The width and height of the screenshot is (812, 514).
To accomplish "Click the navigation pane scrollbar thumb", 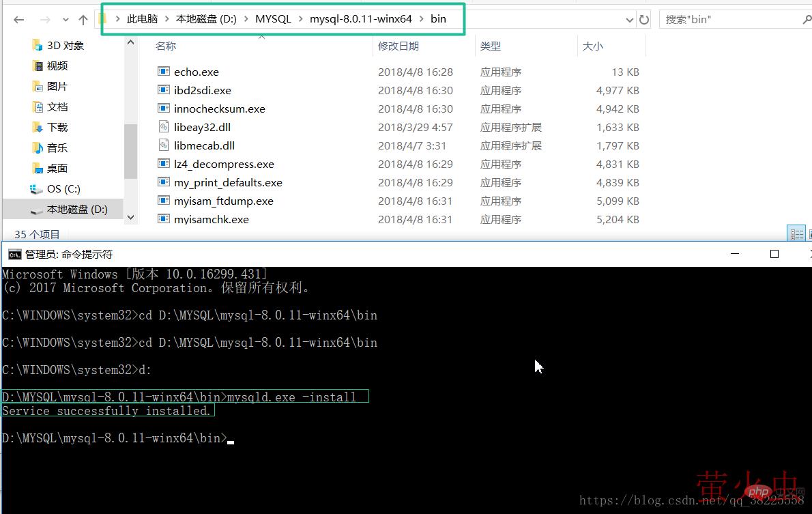I will tap(130, 152).
